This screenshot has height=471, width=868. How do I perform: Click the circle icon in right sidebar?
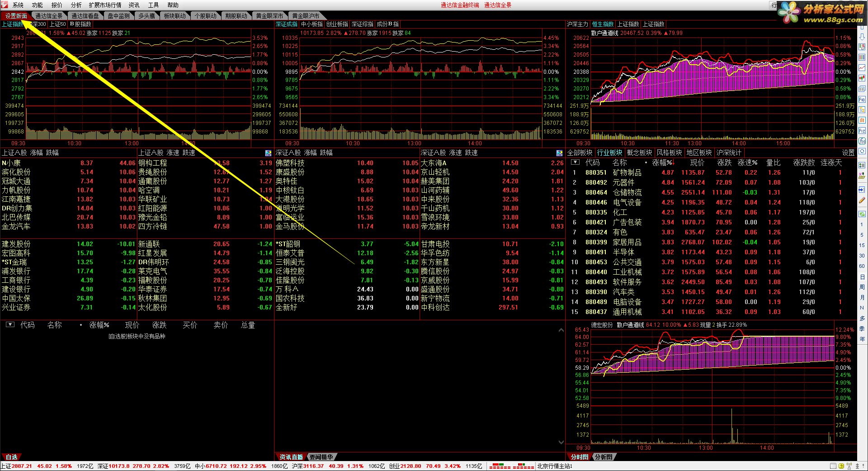(862, 152)
